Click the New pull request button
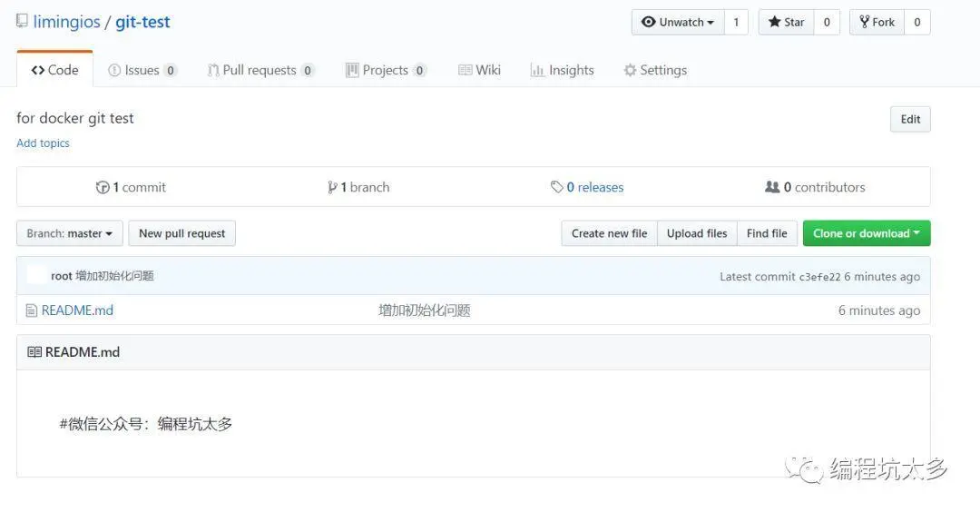 point(181,233)
